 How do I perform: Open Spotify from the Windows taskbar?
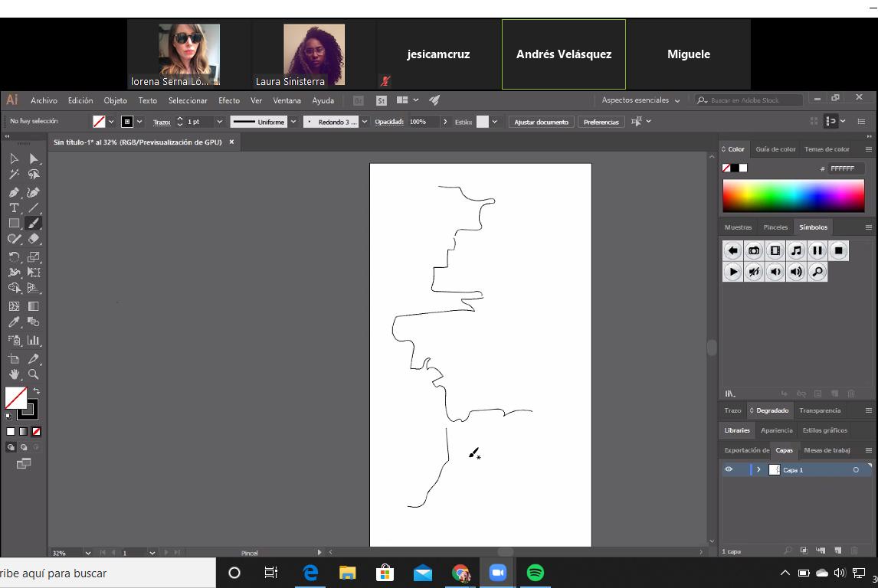(536, 573)
